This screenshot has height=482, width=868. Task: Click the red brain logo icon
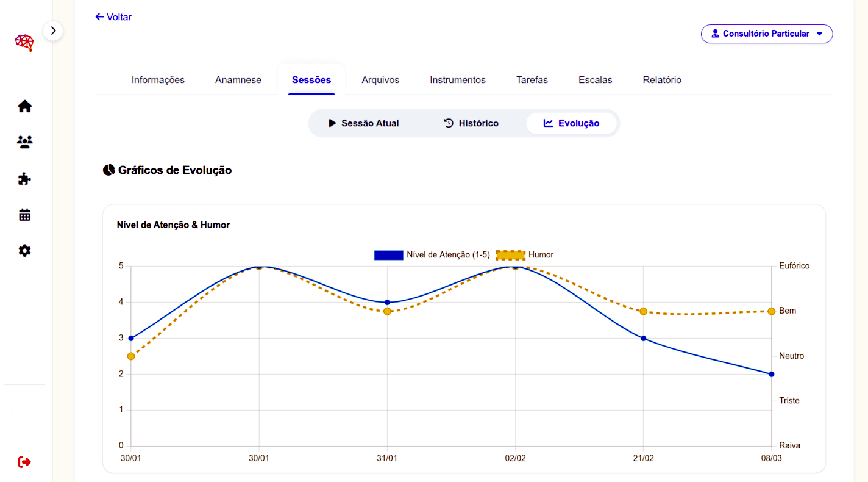tap(24, 43)
